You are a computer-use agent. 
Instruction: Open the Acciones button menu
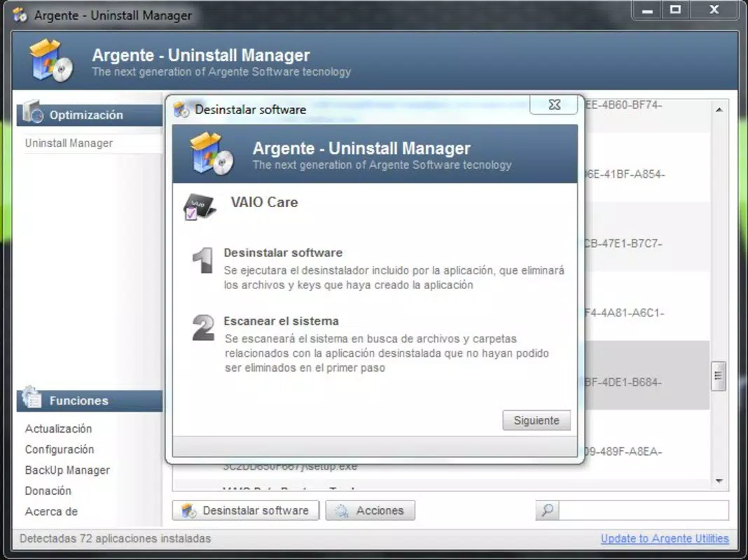[x=370, y=510]
